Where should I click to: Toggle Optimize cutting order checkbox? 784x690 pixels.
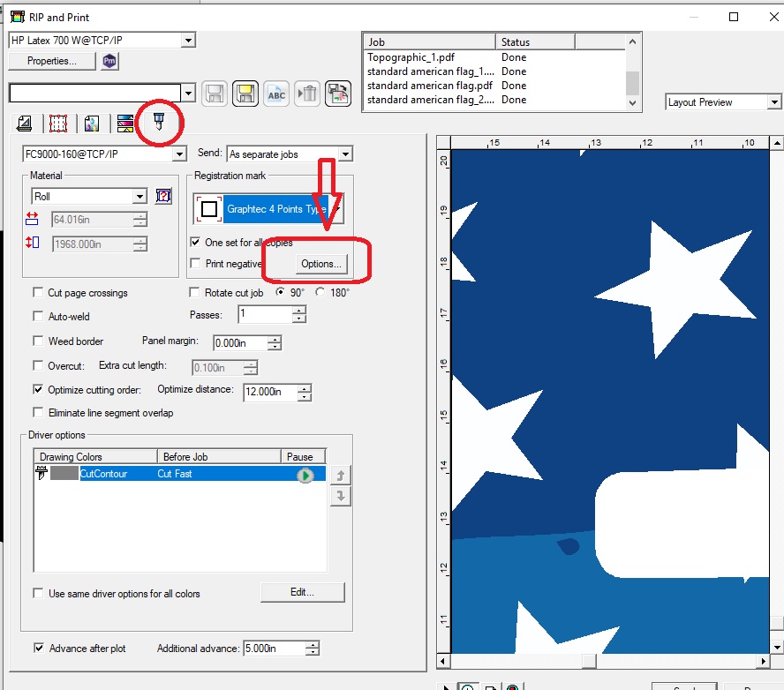38,389
